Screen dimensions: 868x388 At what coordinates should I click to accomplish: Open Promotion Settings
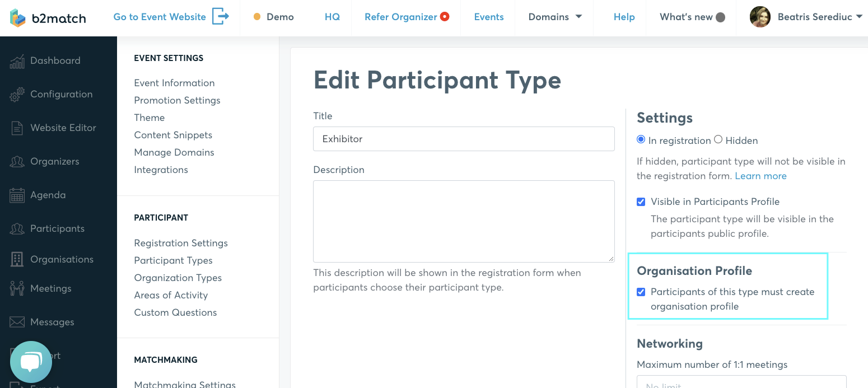click(177, 100)
